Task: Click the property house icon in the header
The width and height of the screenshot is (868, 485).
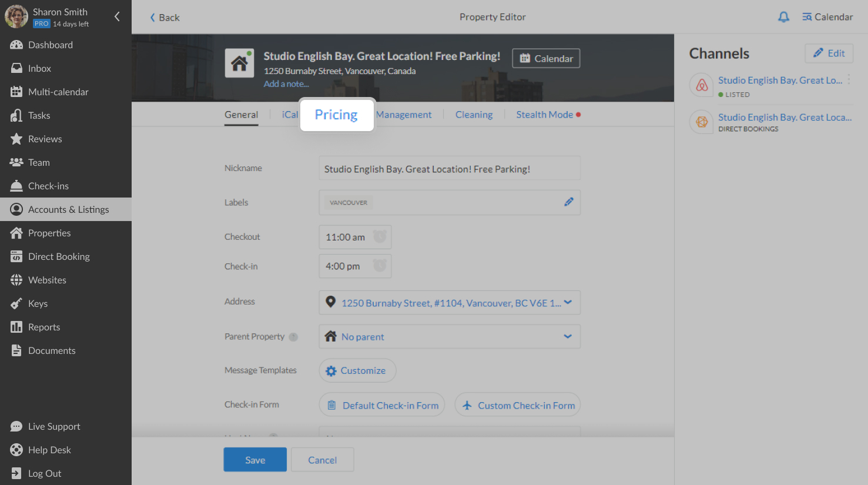Action: [239, 62]
